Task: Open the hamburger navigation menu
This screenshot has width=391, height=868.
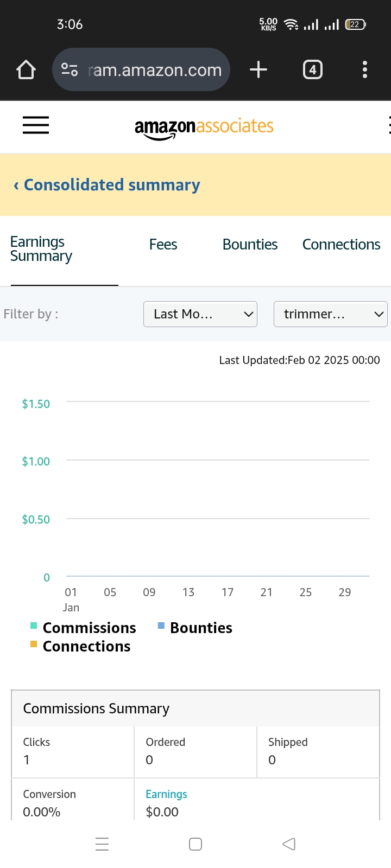Action: (x=36, y=125)
